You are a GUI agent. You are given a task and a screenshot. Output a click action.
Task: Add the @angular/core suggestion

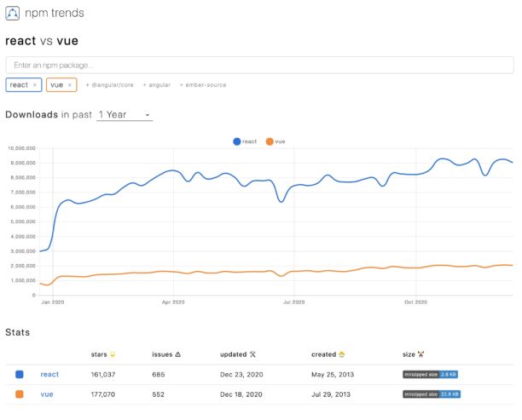(x=109, y=85)
